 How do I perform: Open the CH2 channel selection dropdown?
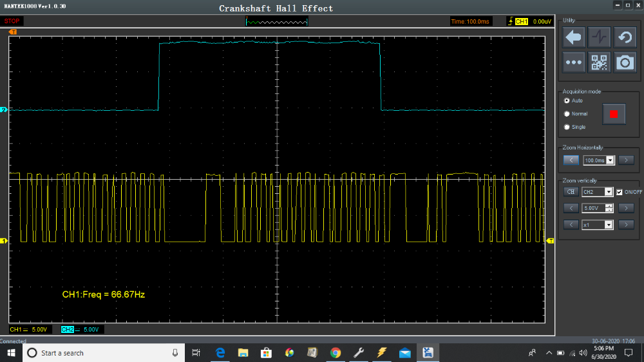tap(609, 192)
